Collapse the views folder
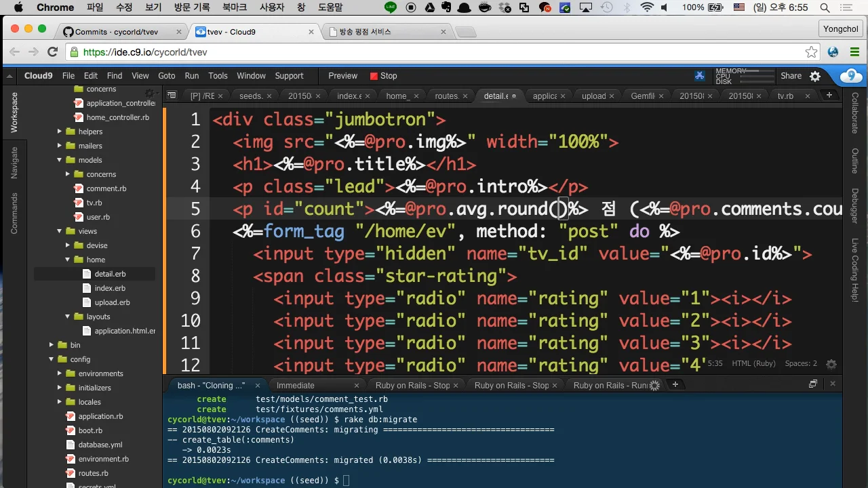Screen dimensions: 868x488 (60, 231)
